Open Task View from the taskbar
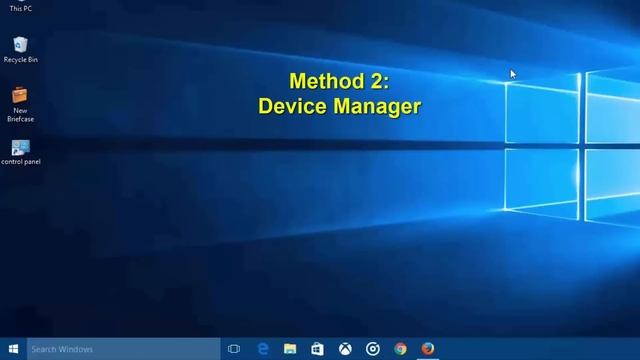 coord(234,349)
